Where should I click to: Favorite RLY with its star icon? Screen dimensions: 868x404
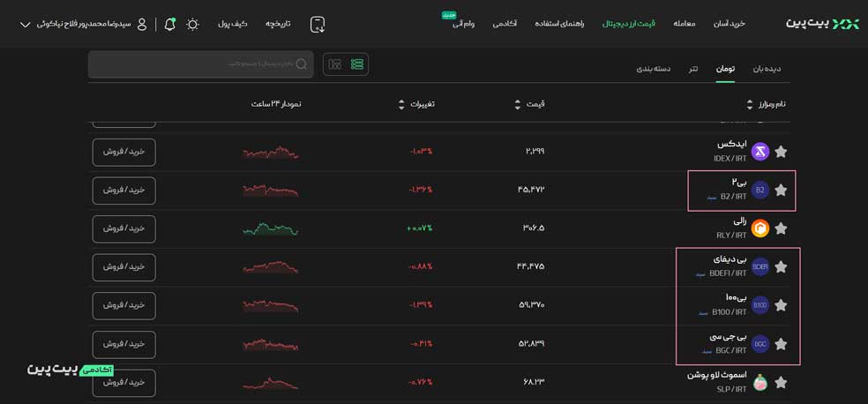point(781,228)
